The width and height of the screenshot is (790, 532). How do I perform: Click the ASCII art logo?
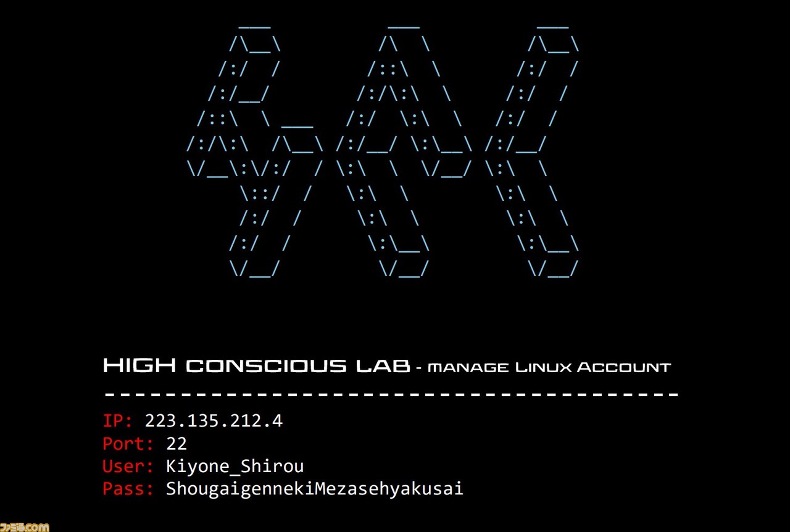coord(383,151)
